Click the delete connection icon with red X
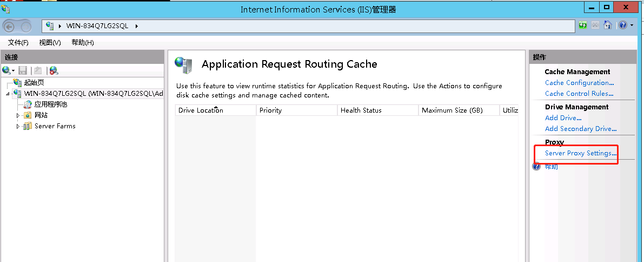 (54, 70)
